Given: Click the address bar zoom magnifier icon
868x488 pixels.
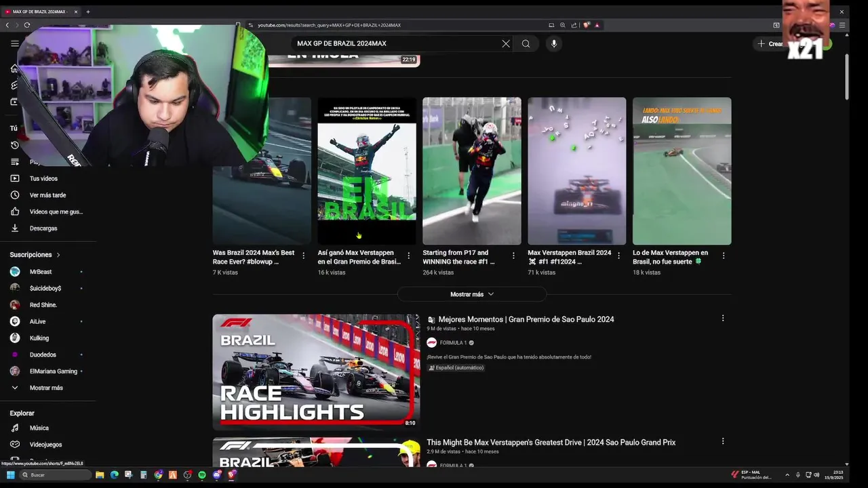Looking at the screenshot, I should tap(562, 25).
